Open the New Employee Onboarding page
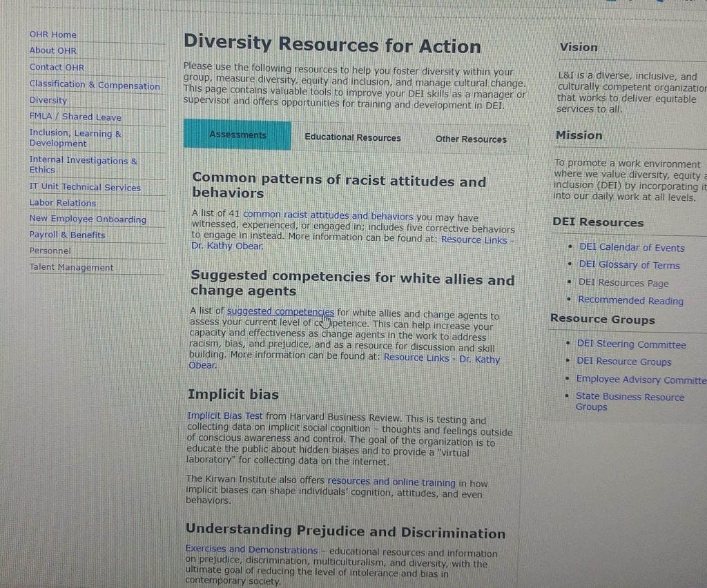Viewport: 707px width, 588px height. pyautogui.click(x=88, y=219)
